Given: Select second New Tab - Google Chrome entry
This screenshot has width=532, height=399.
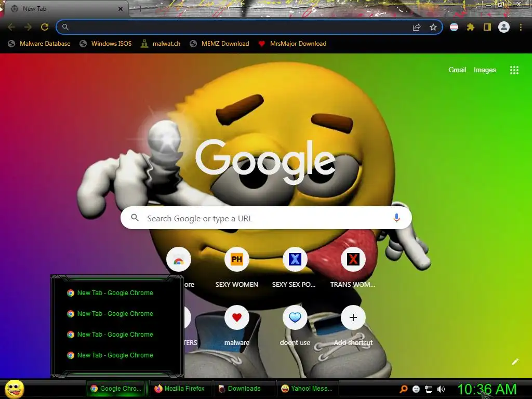Looking at the screenshot, I should click(x=110, y=313).
